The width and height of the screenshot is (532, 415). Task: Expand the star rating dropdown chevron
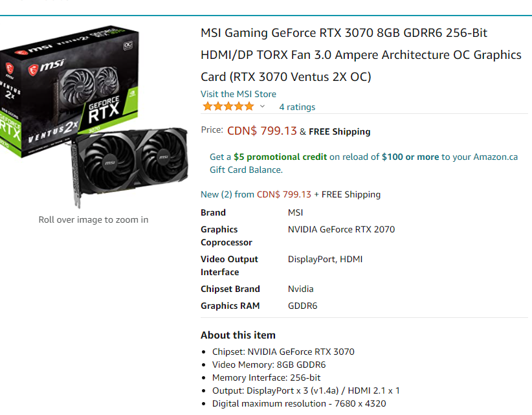pyautogui.click(x=262, y=107)
